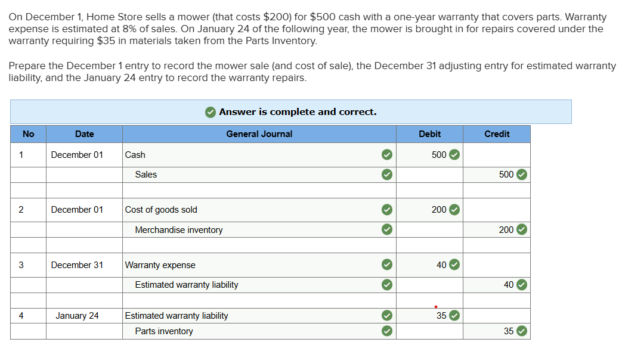Click checkmark beside the 500 debit amount
The image size is (622, 364).
[x=454, y=155]
